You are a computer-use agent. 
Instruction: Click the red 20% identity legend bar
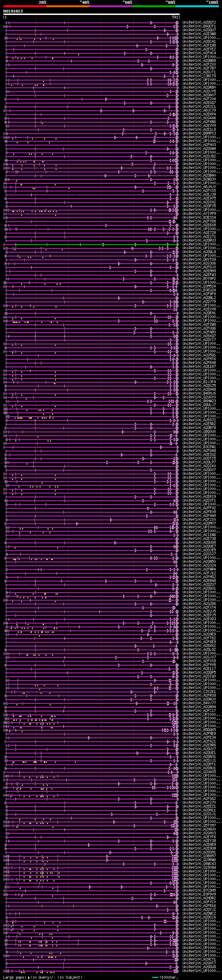(25, 6)
